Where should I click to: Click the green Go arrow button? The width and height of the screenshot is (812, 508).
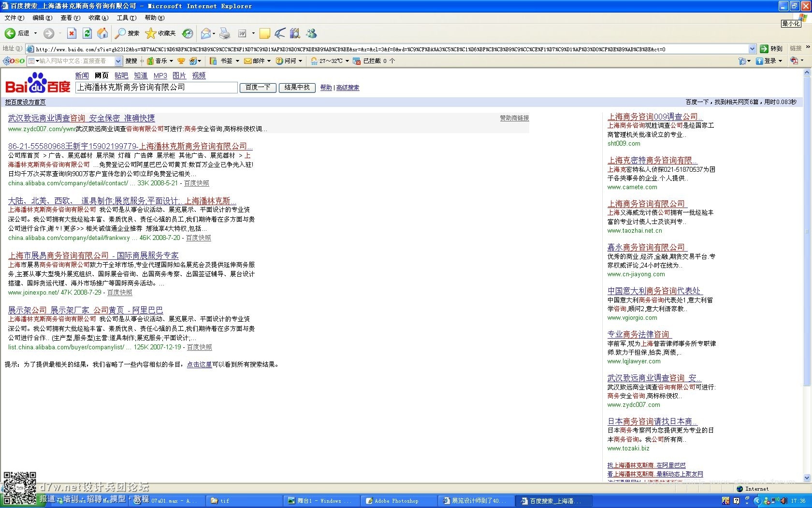(764, 49)
